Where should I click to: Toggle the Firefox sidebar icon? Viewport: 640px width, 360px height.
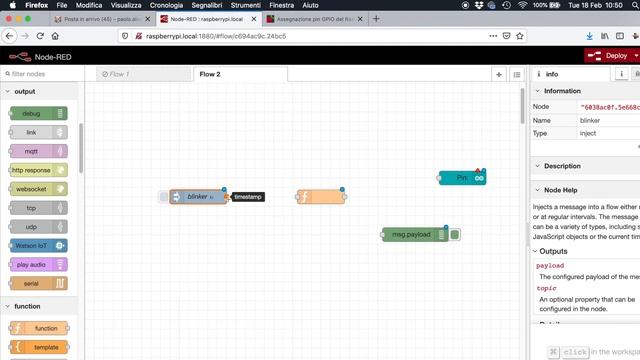(620, 36)
